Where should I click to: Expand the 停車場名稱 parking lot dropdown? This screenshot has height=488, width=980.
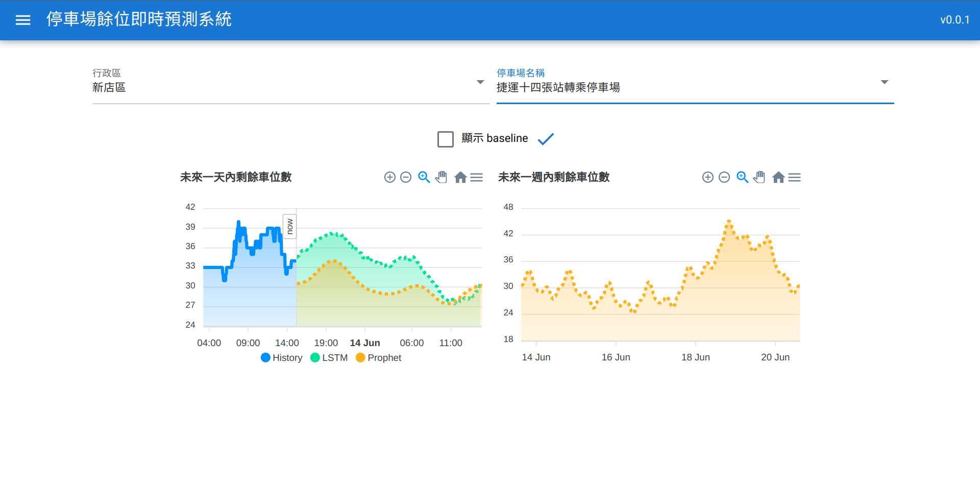885,82
